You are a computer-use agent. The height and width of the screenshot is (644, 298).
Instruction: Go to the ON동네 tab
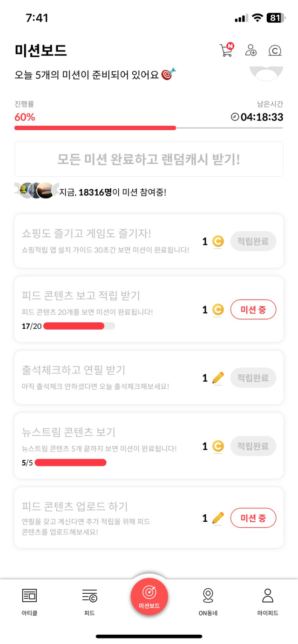click(208, 602)
